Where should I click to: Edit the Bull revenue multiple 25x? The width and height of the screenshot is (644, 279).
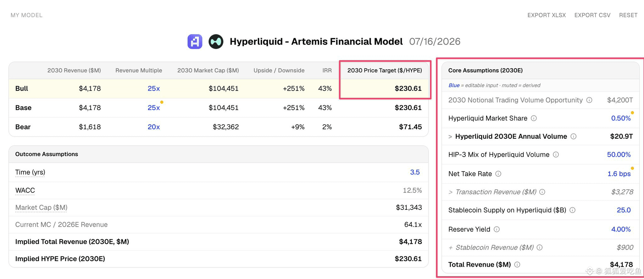click(x=154, y=89)
